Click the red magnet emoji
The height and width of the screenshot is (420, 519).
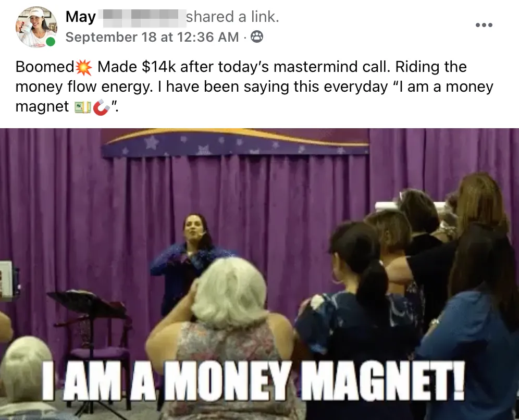[101, 107]
